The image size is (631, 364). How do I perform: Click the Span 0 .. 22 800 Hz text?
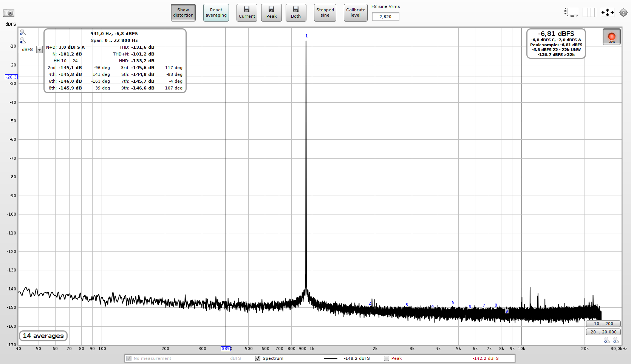(114, 40)
